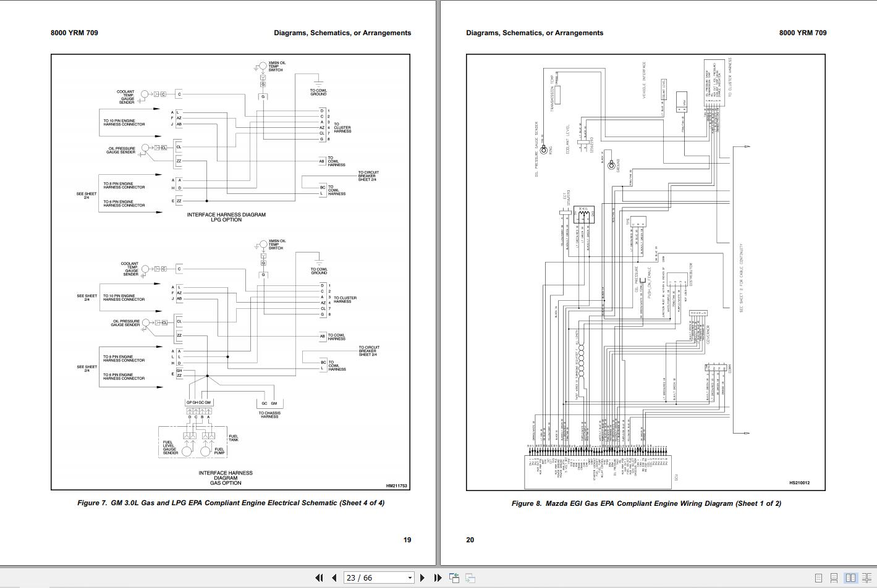Viewport: 877px width, 588px height.
Task: Click page number 20 at page bottom
Action: point(470,540)
